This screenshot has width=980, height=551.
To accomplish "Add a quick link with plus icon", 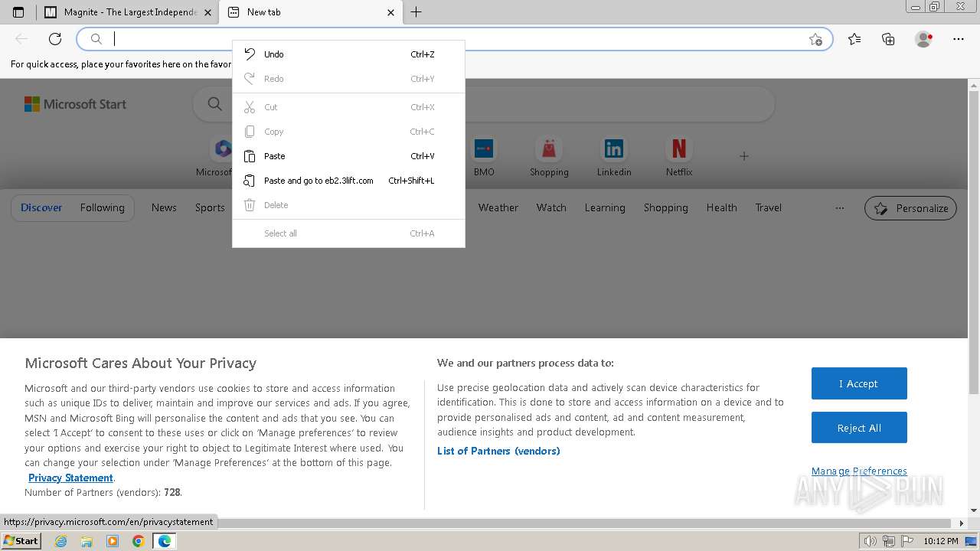I will point(743,156).
